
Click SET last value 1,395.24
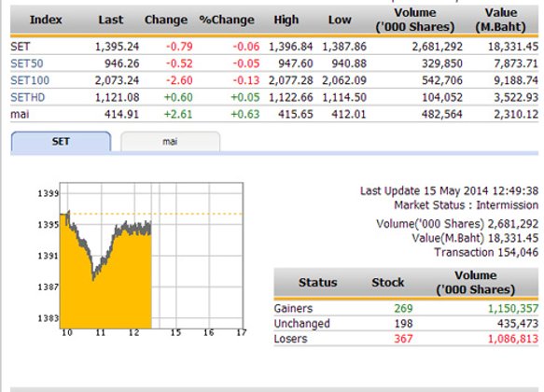[x=117, y=47]
